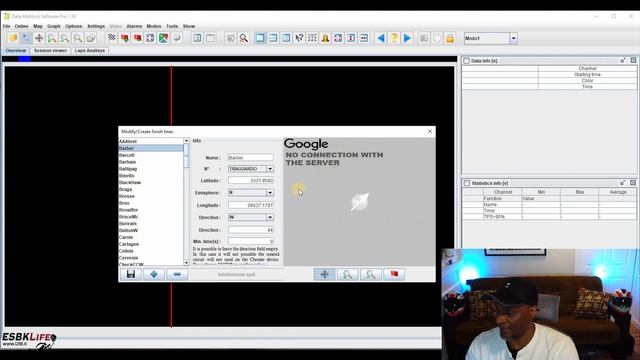Switch to the Overview tab

pos(16,51)
